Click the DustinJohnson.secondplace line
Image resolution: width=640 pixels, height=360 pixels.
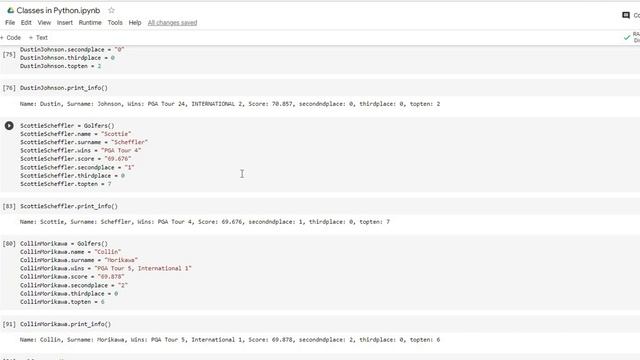[x=72, y=49]
